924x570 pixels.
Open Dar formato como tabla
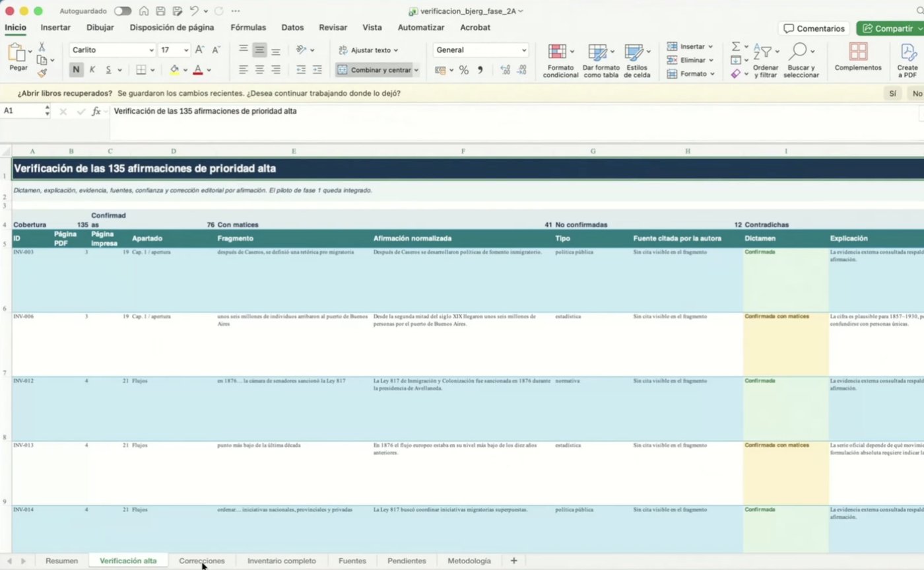click(601, 61)
